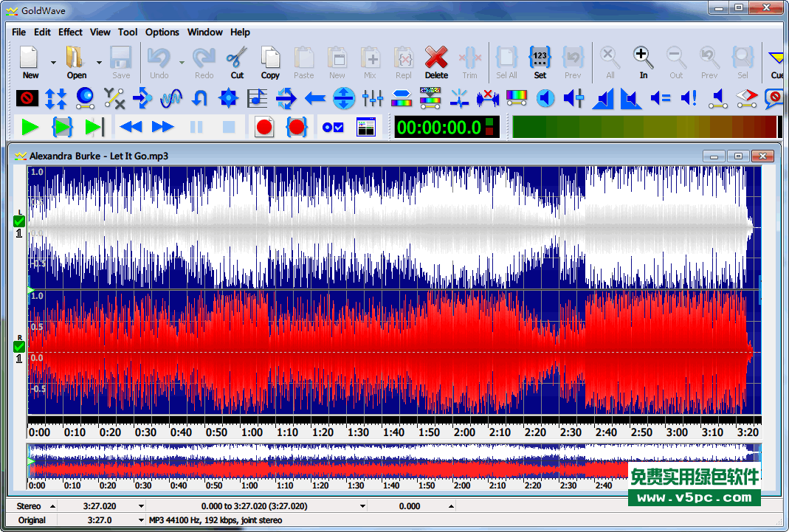Click the Set selection icon

coord(540,58)
